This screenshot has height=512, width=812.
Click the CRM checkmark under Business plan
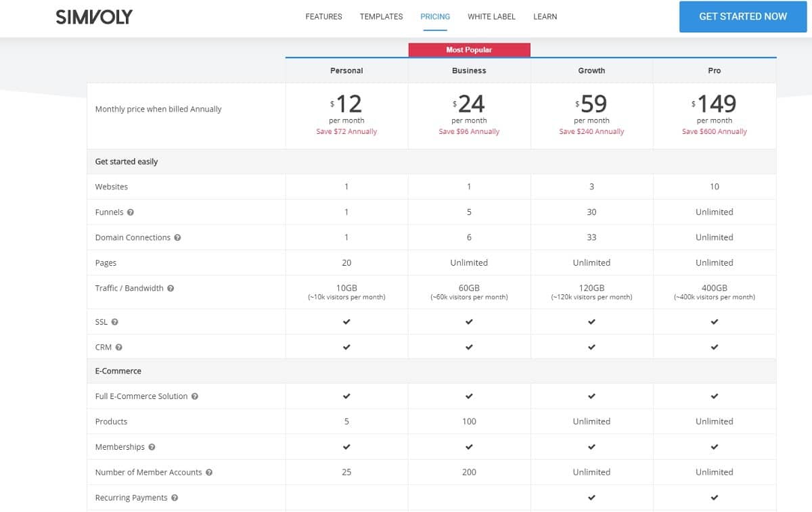tap(469, 347)
